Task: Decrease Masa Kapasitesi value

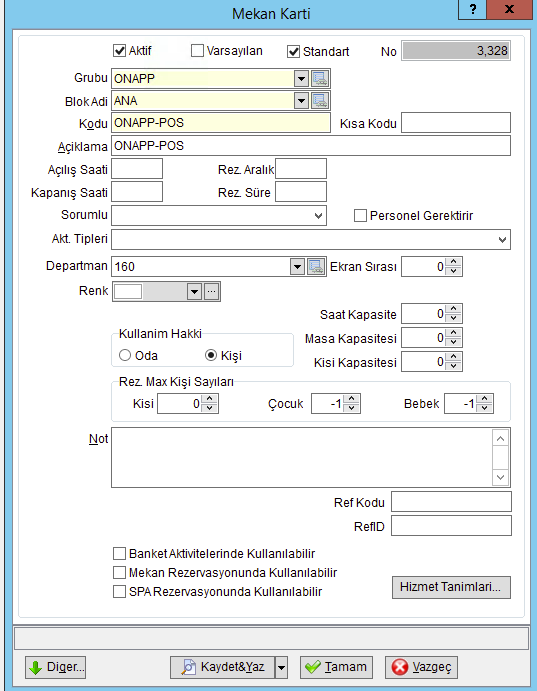Action: coord(453,343)
